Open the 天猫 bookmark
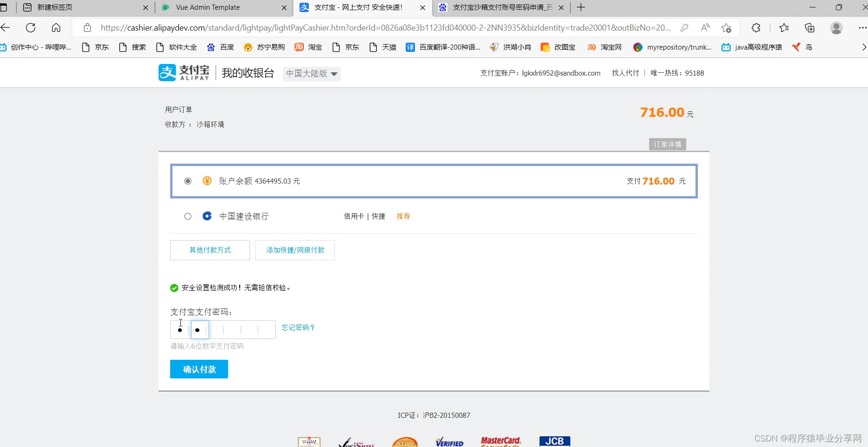 point(383,47)
